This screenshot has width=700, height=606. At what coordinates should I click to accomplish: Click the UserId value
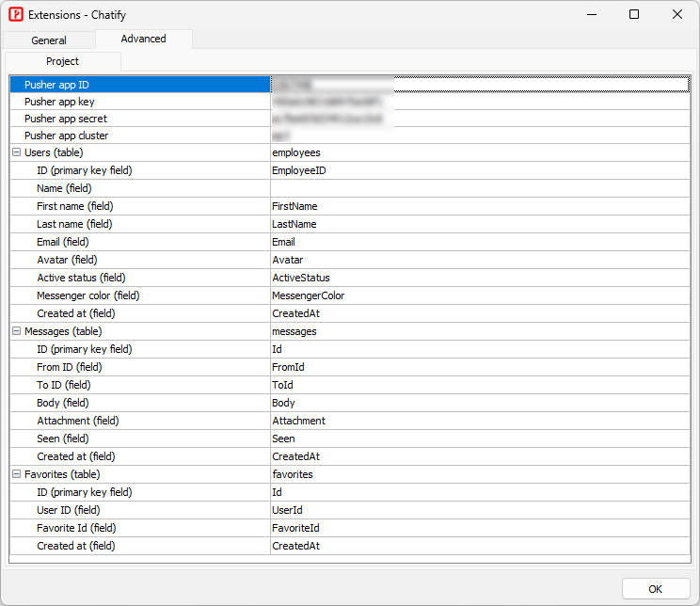click(x=481, y=509)
